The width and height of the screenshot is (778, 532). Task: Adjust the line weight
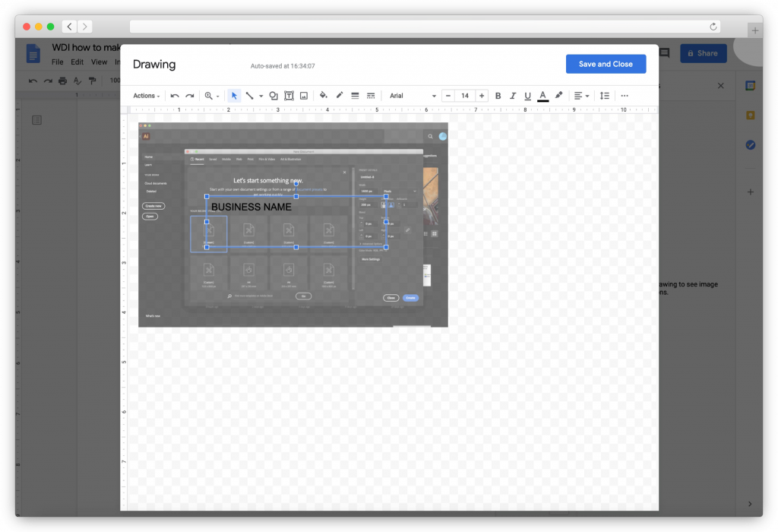(355, 95)
